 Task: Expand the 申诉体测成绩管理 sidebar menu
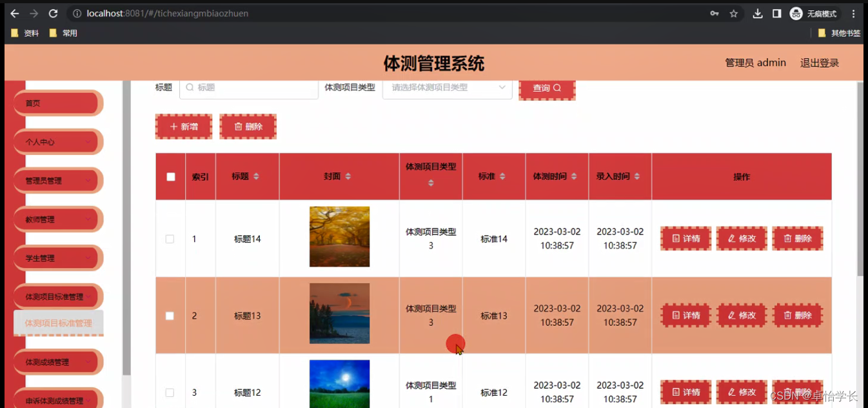[x=57, y=398]
